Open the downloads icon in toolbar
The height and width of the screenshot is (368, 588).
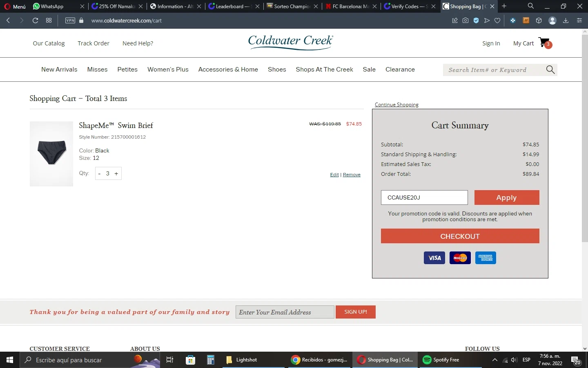(x=566, y=20)
